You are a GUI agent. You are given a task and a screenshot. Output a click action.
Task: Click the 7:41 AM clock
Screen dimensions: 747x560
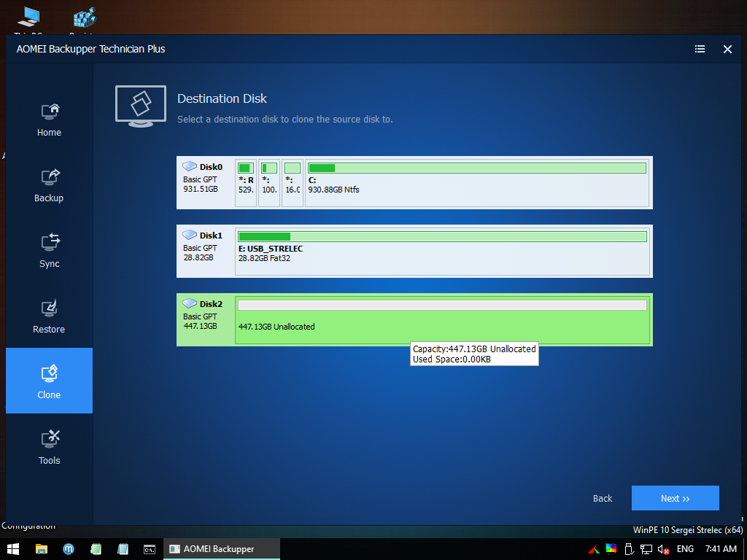[x=721, y=549]
